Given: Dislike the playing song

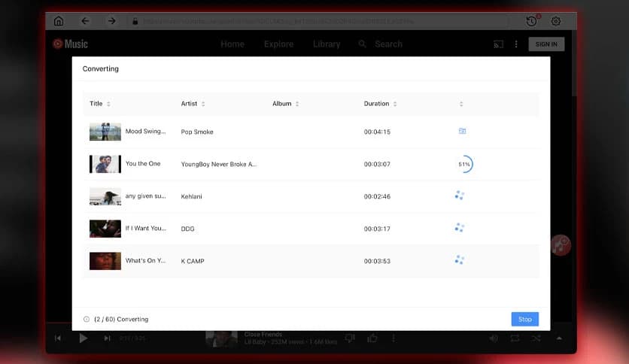Looking at the screenshot, I should pos(350,338).
